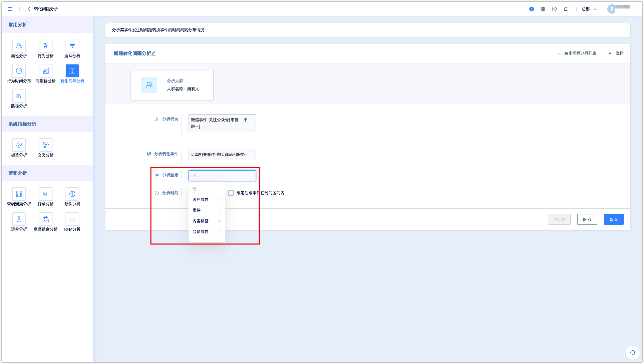Open the 营销活动分析 icon
Viewport: 644px width, 364px height.
coord(19,194)
